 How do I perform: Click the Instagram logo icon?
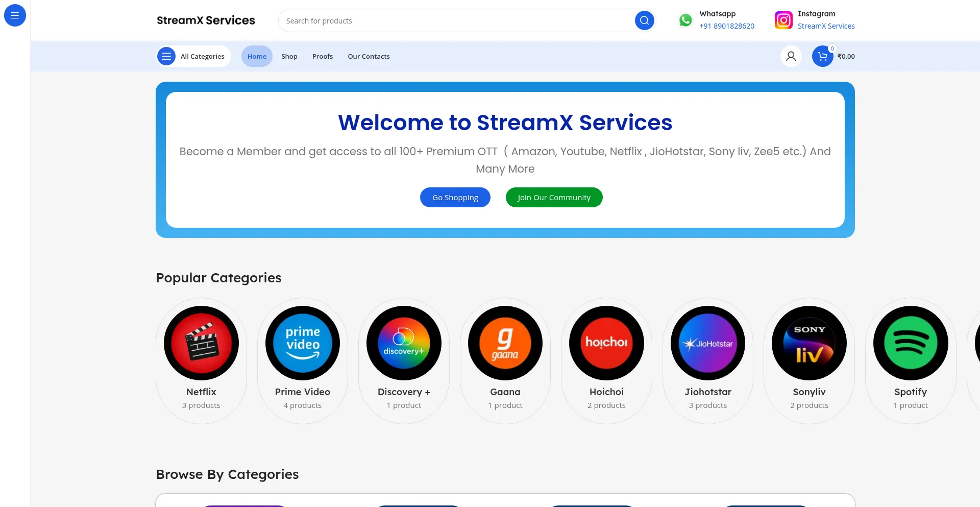tap(783, 20)
